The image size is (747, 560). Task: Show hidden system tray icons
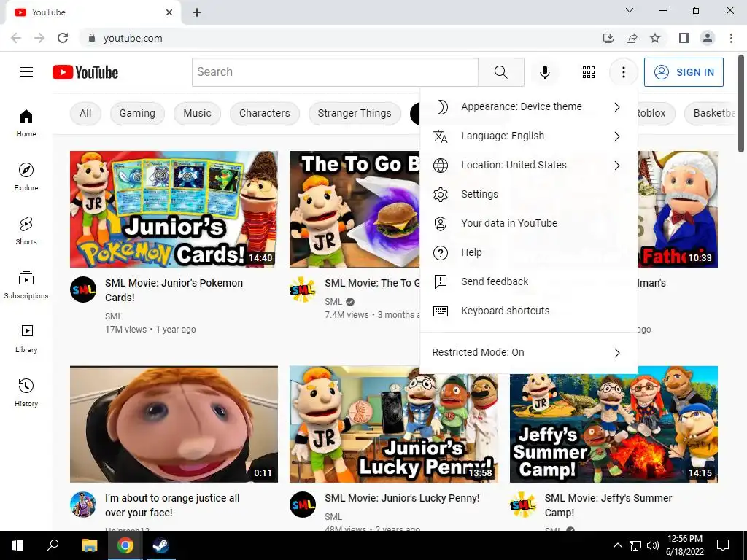617,545
